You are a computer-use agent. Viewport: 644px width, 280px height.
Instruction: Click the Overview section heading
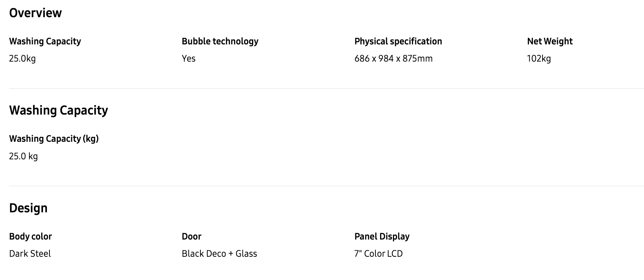(x=35, y=13)
